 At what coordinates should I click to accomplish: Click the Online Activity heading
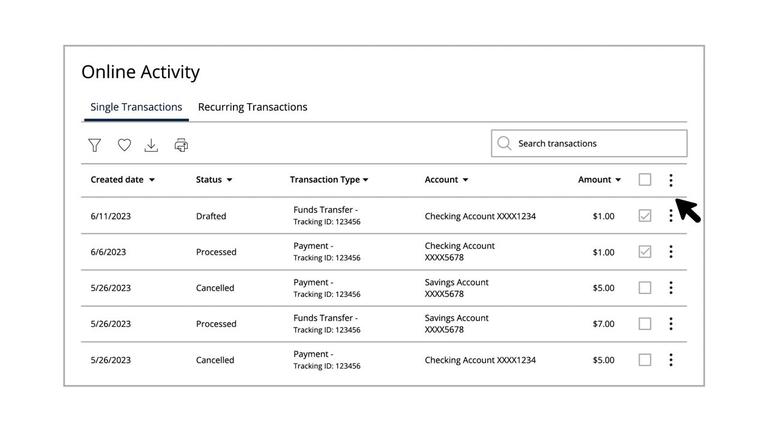click(x=141, y=72)
